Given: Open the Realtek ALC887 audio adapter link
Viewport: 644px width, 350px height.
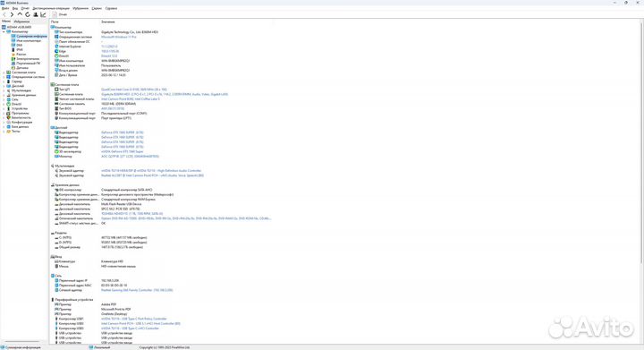Looking at the screenshot, I should click(x=152, y=175).
